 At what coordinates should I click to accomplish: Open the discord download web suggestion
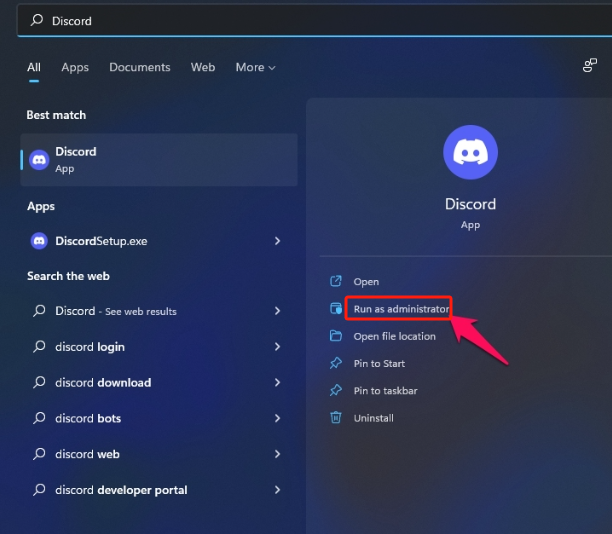pyautogui.click(x=103, y=382)
